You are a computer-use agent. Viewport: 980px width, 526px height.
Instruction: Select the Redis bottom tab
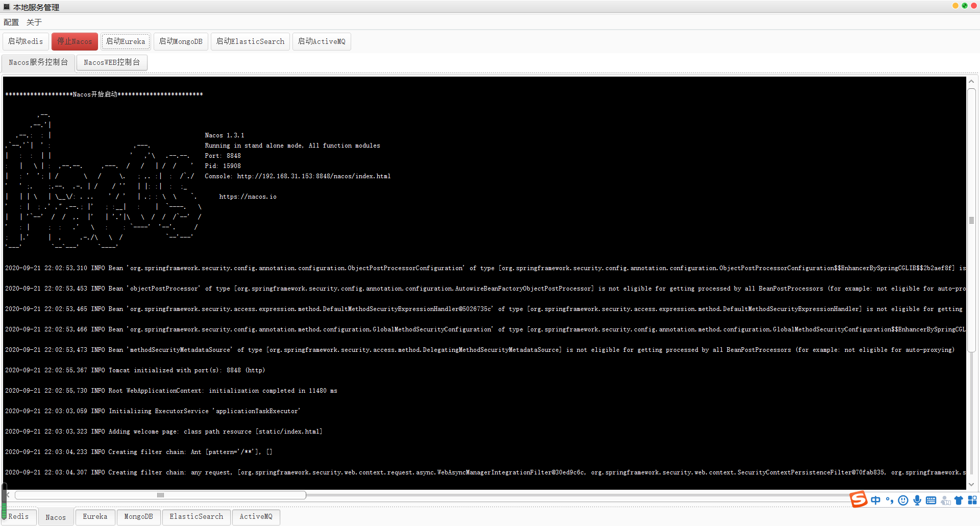[19, 517]
